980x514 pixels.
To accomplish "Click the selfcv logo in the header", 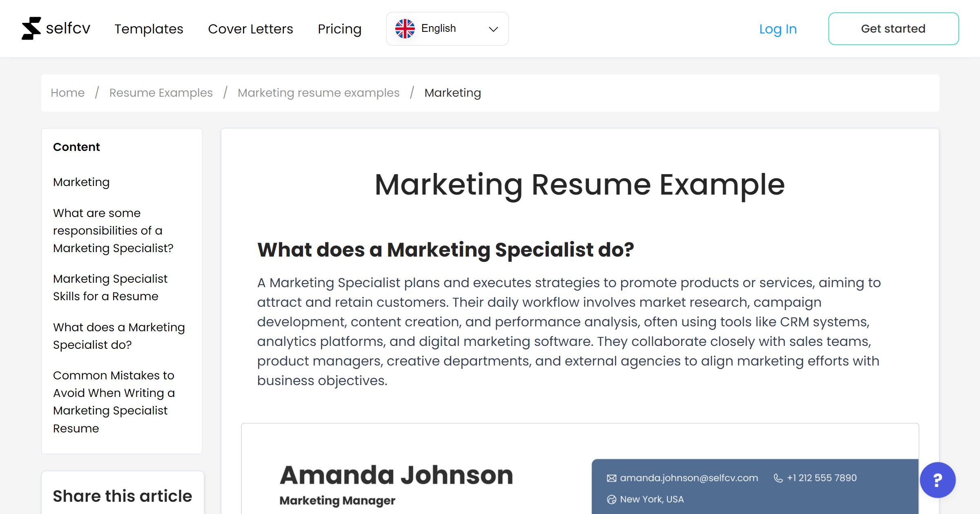I will [x=56, y=28].
